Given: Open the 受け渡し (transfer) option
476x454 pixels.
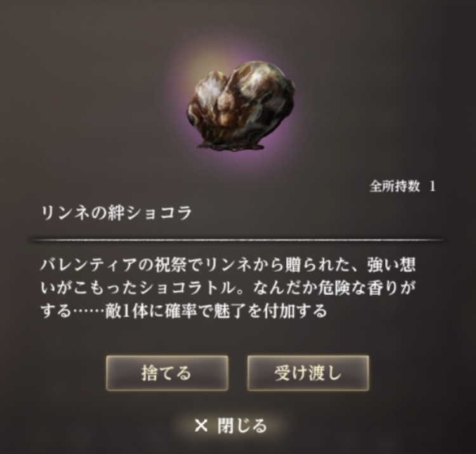Looking at the screenshot, I should pyautogui.click(x=308, y=373).
